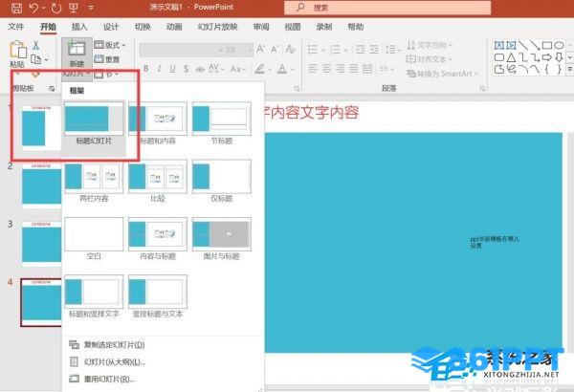This screenshot has width=574, height=392.
Task: Select the triangle shape in shapes gallery
Action: tap(512, 57)
